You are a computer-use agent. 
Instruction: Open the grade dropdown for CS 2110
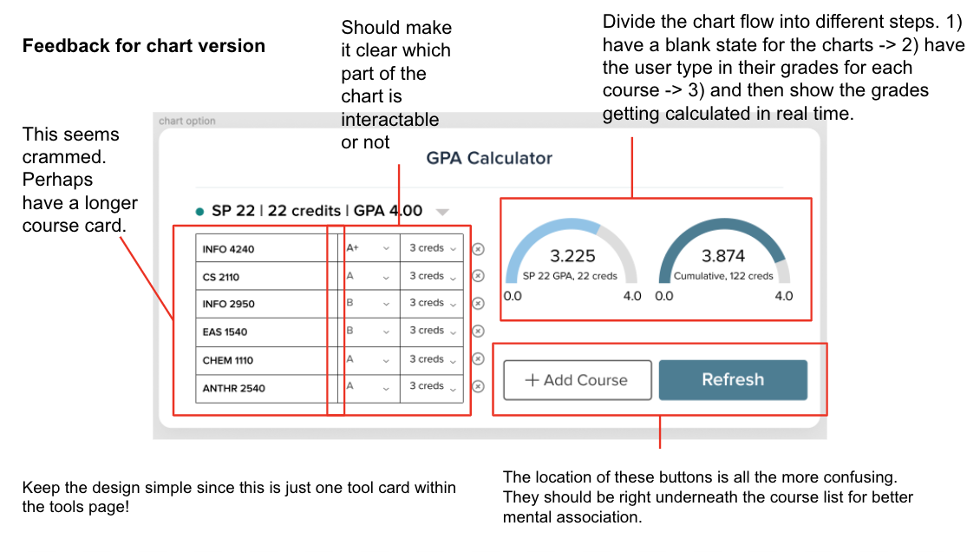coord(369,276)
